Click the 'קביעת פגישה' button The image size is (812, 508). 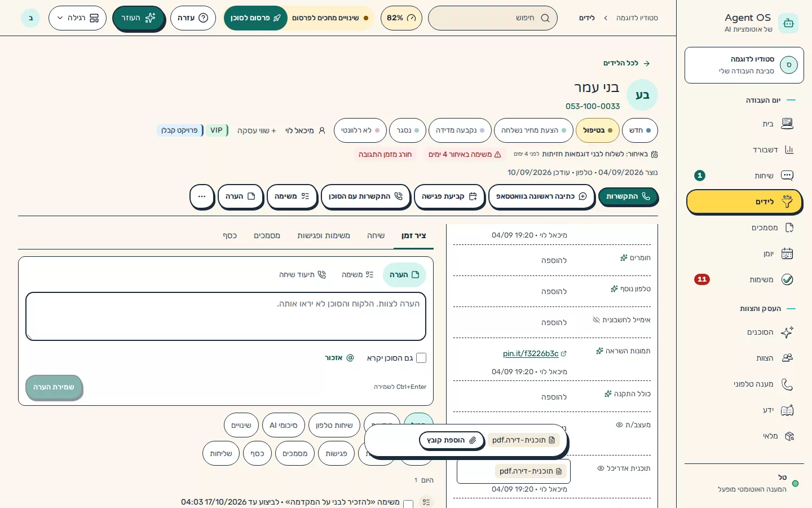click(x=449, y=196)
